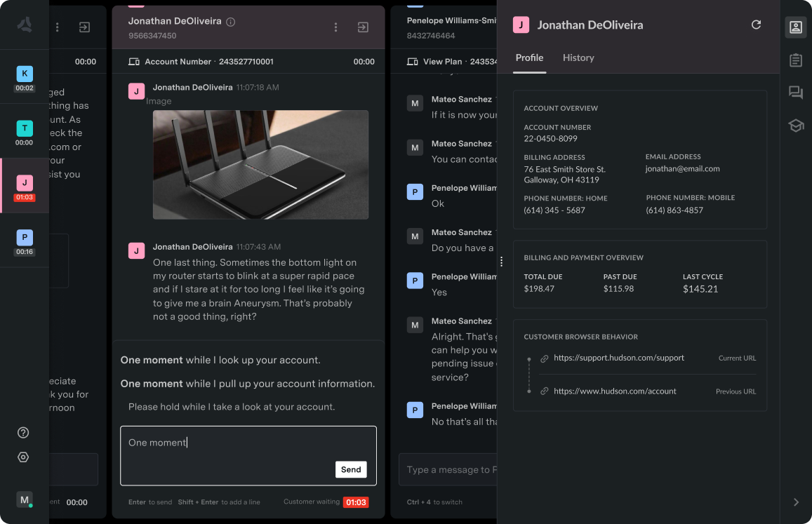Viewport: 812px width, 524px height.
Task: Open settings from the bottom-left gear icon
Action: [x=23, y=457]
